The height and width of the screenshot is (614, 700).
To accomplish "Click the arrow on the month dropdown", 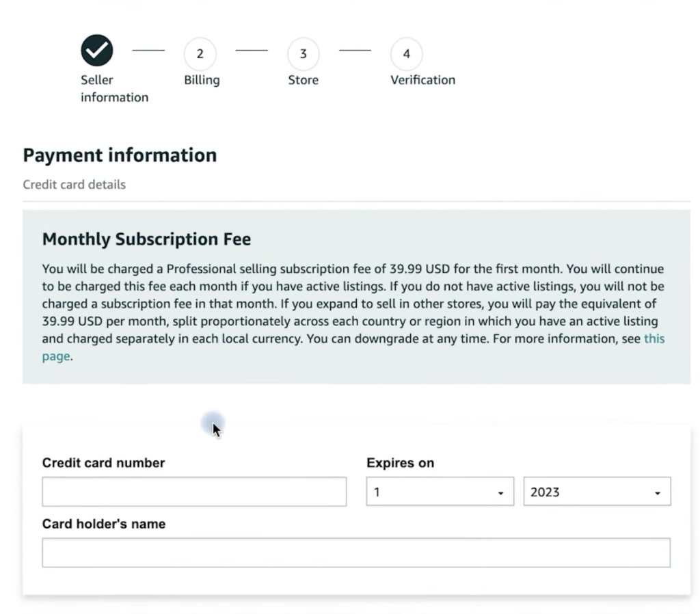I will click(500, 493).
